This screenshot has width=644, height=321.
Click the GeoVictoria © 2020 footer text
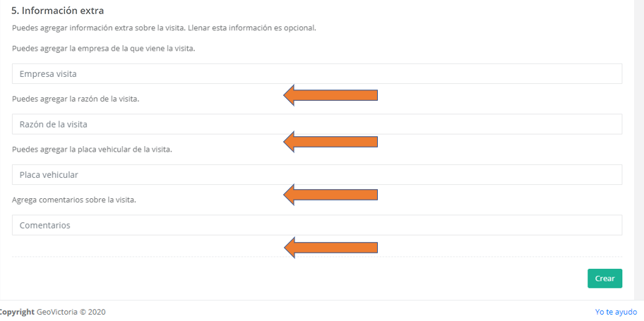(71, 312)
